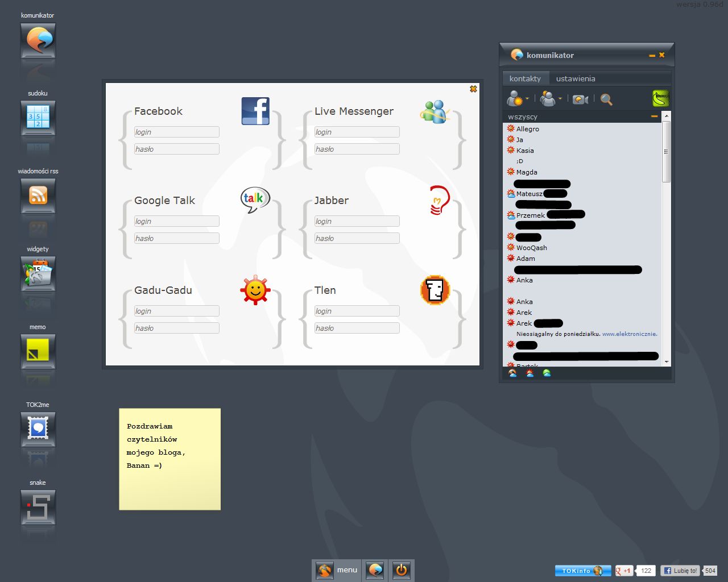Launch the snake game icon
The image size is (728, 582).
[x=38, y=508]
